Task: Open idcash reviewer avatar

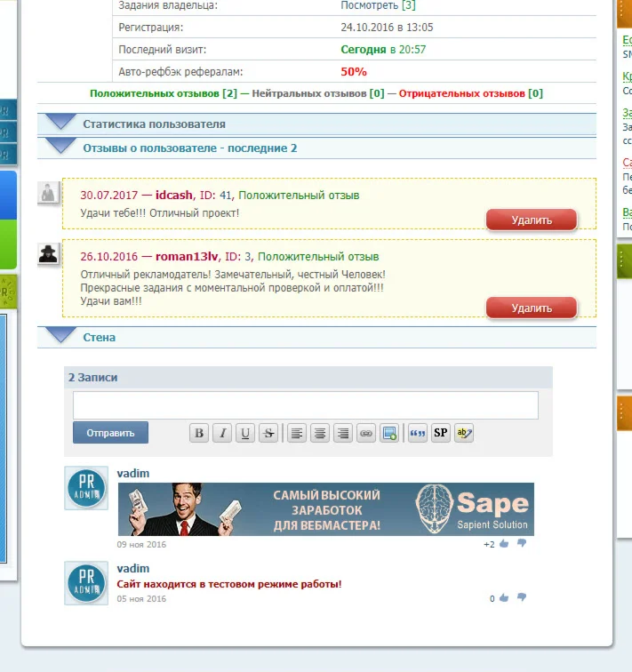Action: pyautogui.click(x=48, y=192)
